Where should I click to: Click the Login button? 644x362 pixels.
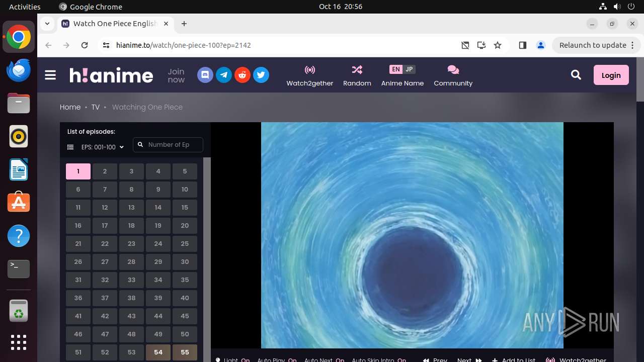[x=611, y=75]
